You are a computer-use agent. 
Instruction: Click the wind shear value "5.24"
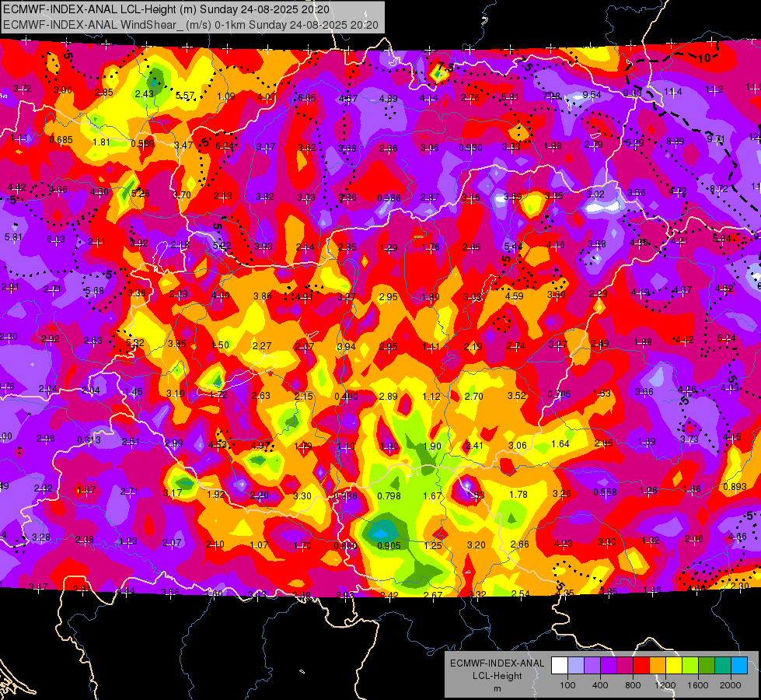coord(727,338)
